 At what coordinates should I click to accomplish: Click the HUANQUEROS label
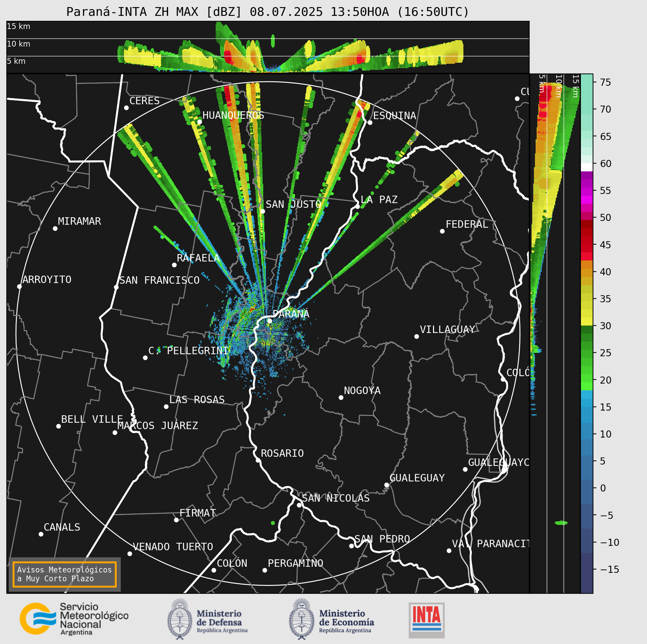point(233,115)
